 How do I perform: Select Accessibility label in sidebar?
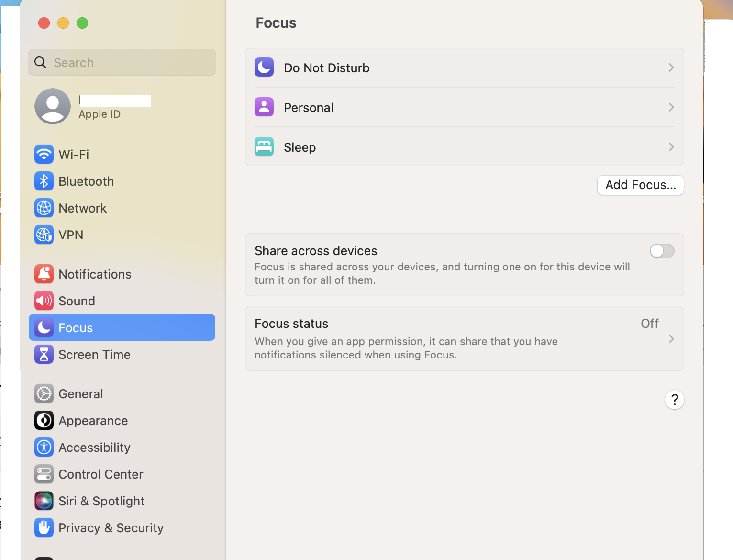tap(94, 448)
